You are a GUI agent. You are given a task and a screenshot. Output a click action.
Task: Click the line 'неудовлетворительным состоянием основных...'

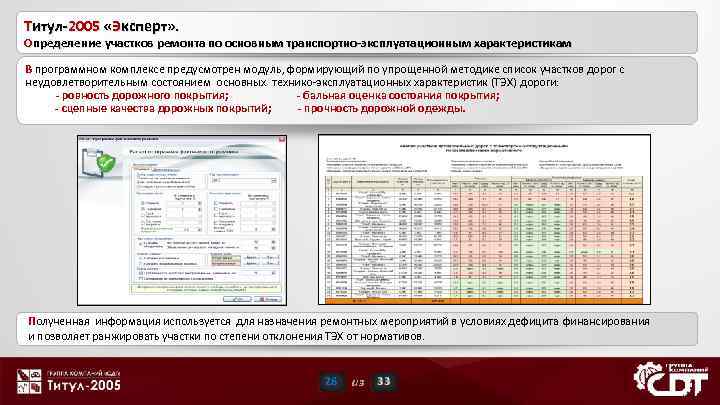292,83
